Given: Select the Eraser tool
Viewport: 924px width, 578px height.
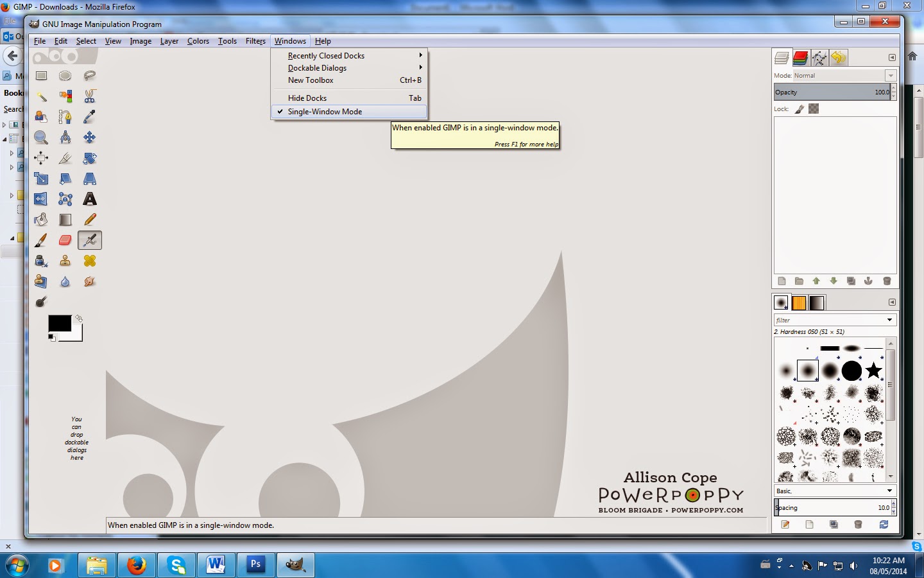Looking at the screenshot, I should coord(65,240).
